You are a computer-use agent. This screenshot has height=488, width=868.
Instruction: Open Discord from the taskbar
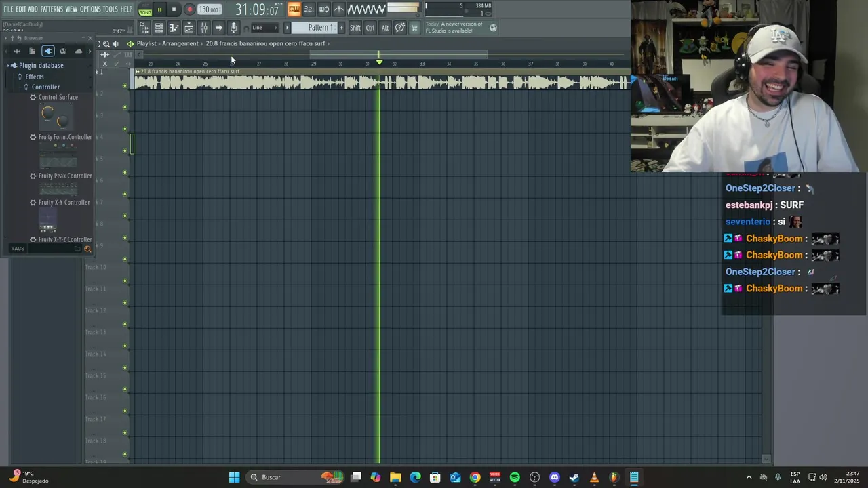coord(555,477)
